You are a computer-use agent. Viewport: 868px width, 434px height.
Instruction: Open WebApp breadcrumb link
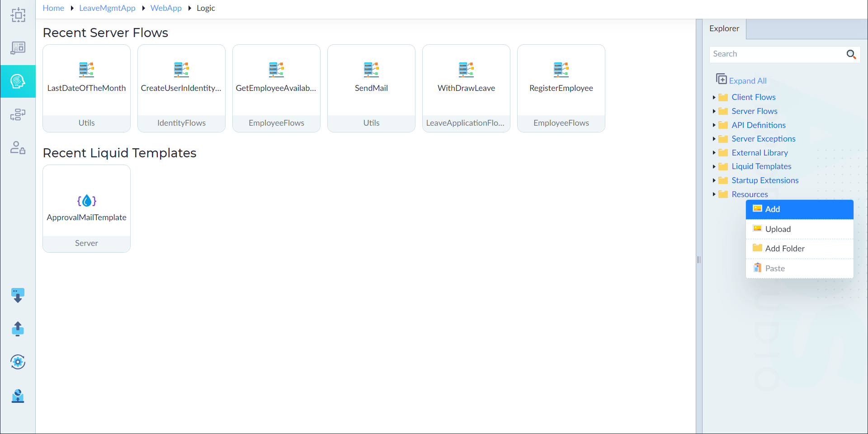pyautogui.click(x=166, y=8)
